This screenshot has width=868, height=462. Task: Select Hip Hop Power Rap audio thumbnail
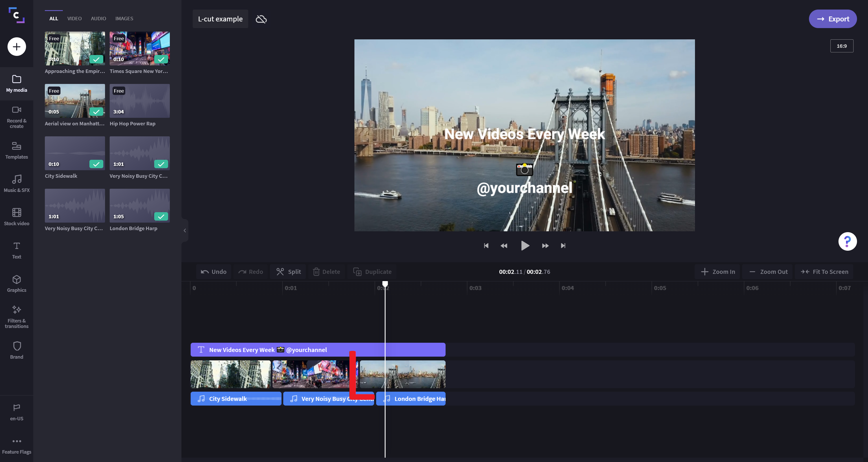[x=139, y=101]
